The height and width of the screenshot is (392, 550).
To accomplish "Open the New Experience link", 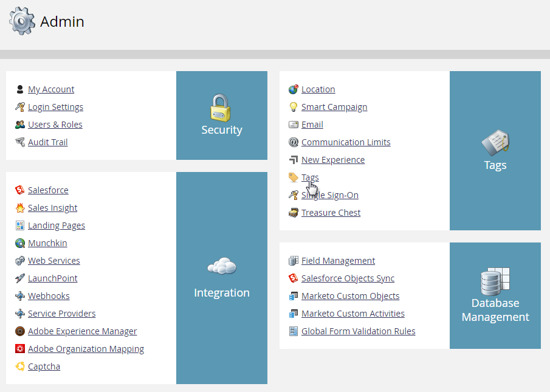I will (x=333, y=160).
